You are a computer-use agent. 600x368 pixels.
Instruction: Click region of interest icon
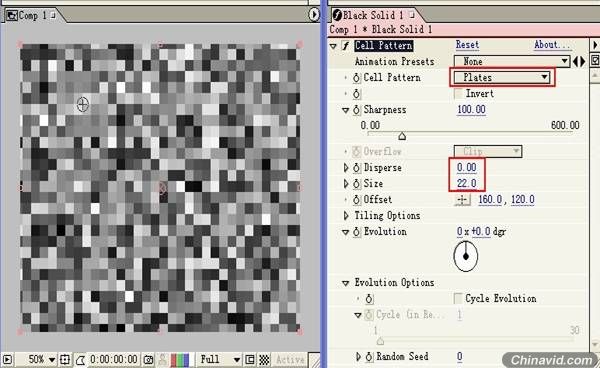(249, 360)
